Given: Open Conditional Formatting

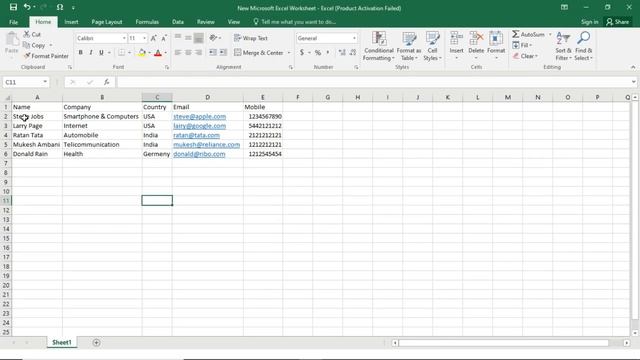Looking at the screenshot, I should (379, 46).
